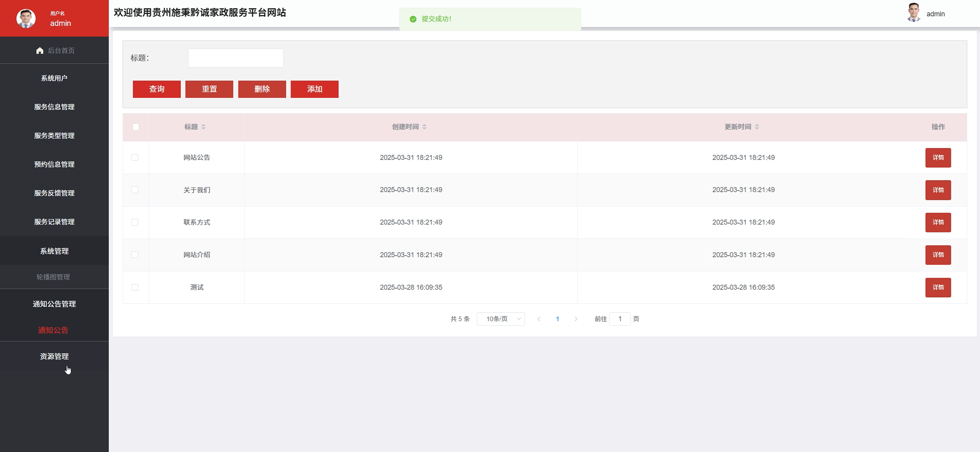Open the 10条/页 page size dropdown

click(x=501, y=319)
